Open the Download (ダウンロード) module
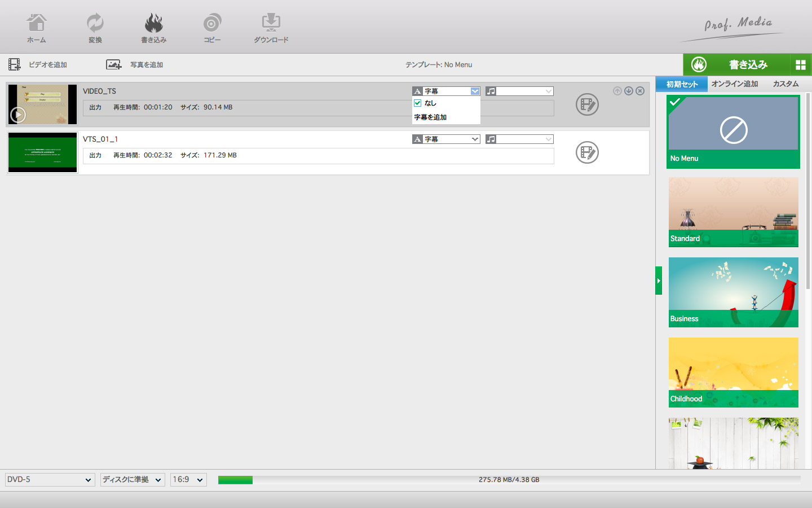Screen dimensions: 812x508 (271, 28)
